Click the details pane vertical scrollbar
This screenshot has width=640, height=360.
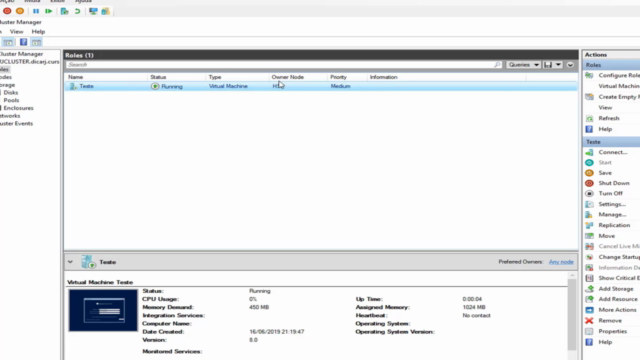572,314
